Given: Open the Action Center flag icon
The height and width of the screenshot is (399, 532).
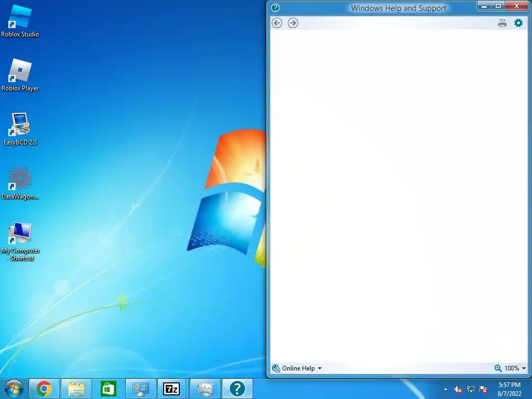Looking at the screenshot, I should click(483, 389).
